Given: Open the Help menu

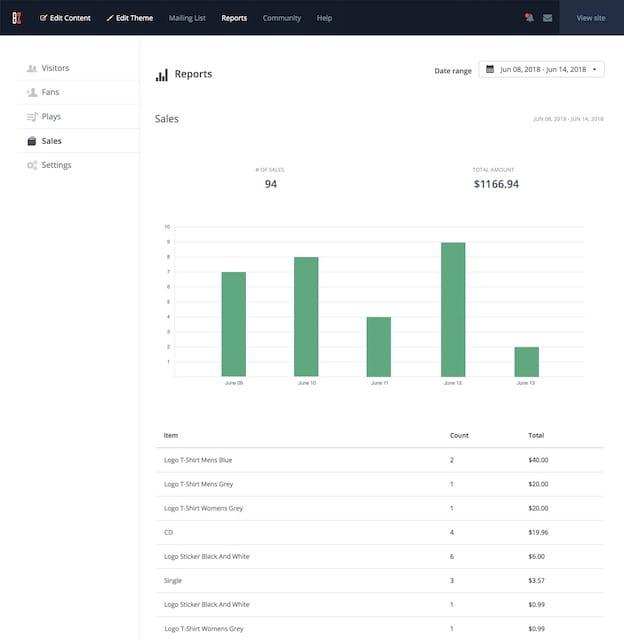Looking at the screenshot, I should coord(324,18).
